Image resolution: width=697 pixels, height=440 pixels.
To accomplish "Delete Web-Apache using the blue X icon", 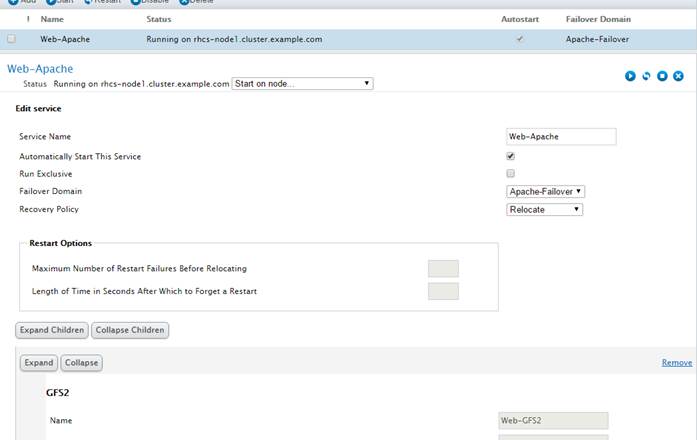I will pyautogui.click(x=678, y=76).
